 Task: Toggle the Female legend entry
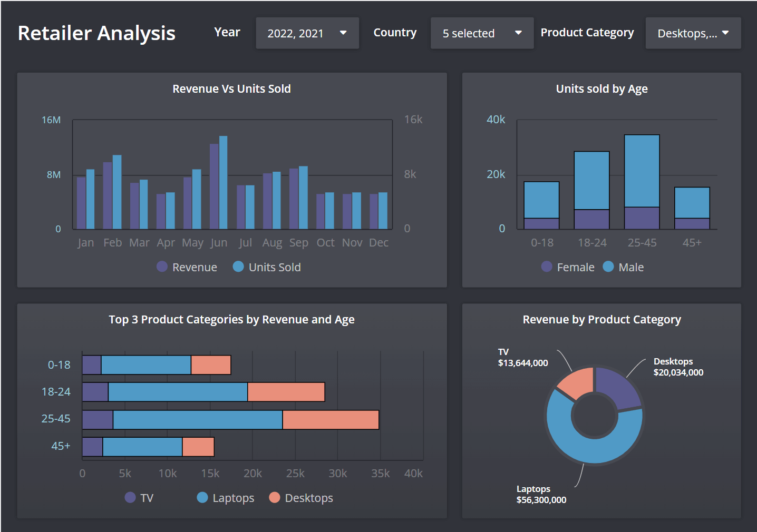click(x=568, y=267)
